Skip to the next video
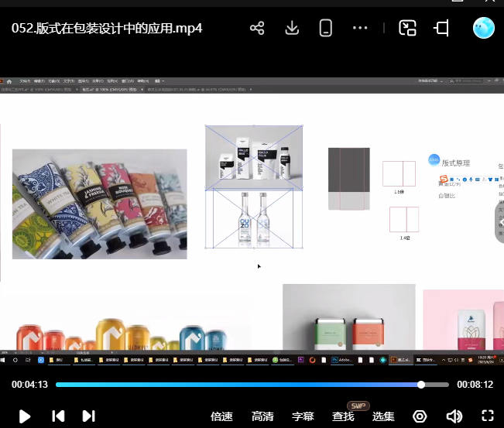This screenshot has height=428, width=504. [x=88, y=416]
